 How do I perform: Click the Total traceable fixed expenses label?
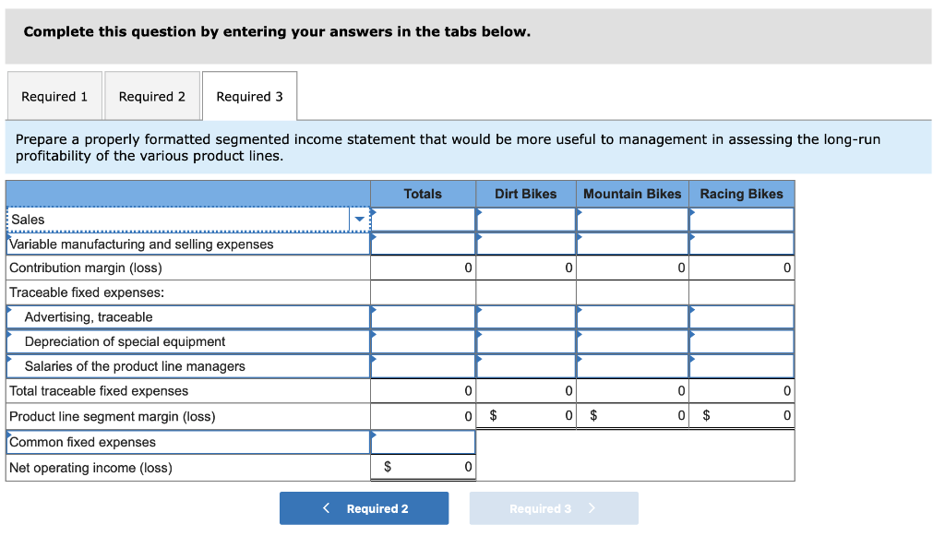(x=99, y=390)
